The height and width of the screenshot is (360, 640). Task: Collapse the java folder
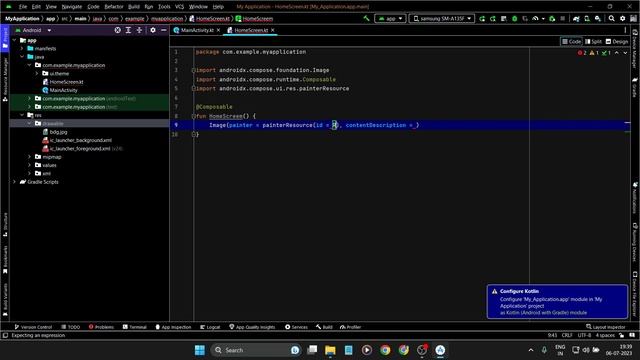pyautogui.click(x=22, y=57)
